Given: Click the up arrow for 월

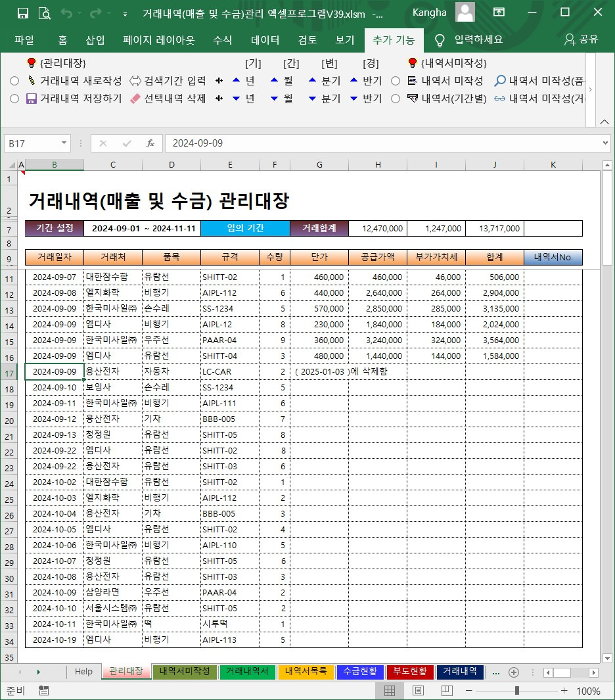Looking at the screenshot, I should point(275,80).
